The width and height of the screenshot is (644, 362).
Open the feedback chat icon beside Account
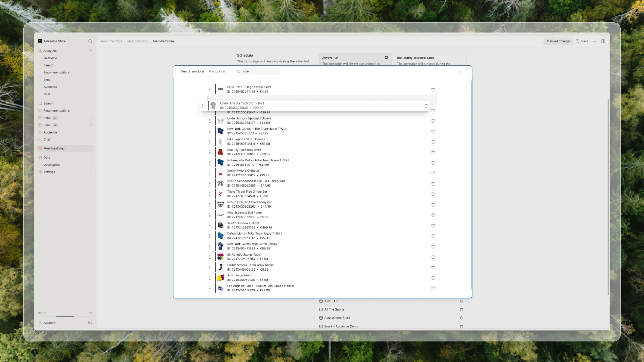pos(90,323)
